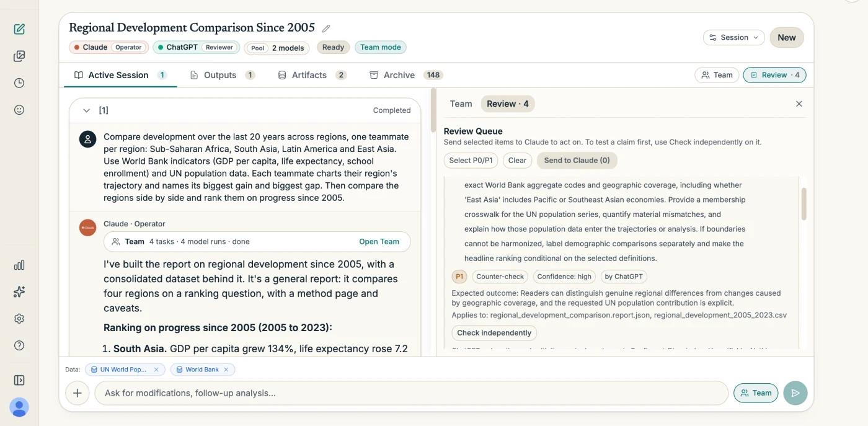Click the smiley face sidebar icon
Screen dimensions: 868x426
pos(19,110)
